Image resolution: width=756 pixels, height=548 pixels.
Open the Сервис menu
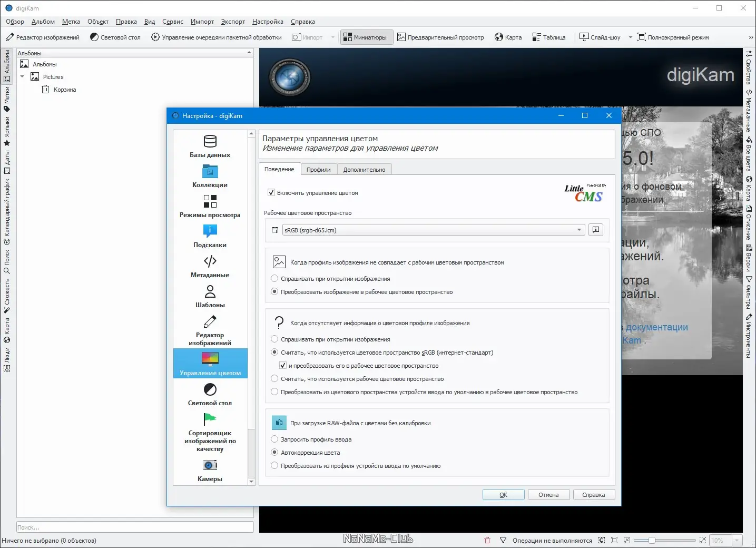pos(173,22)
